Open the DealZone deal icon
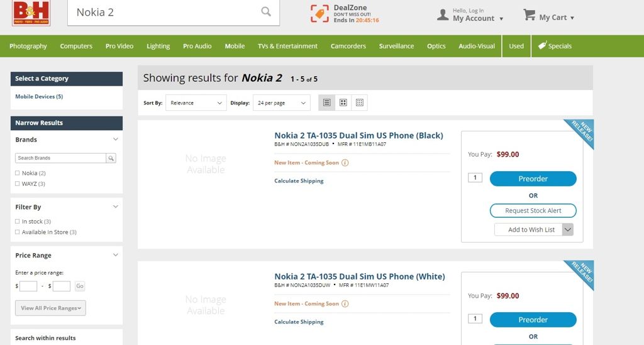 pos(319,14)
